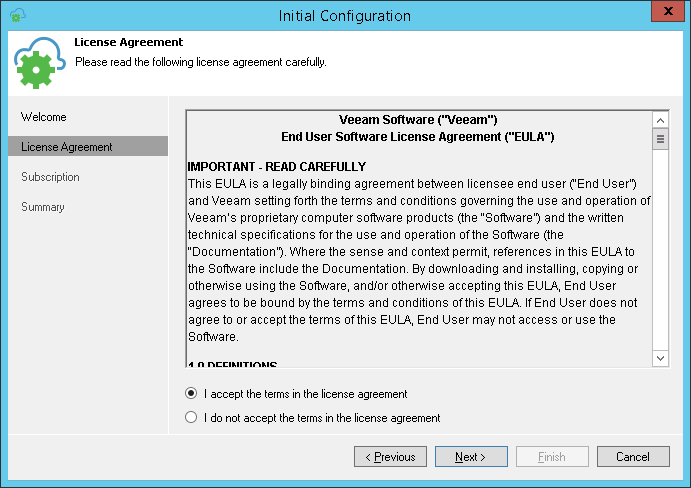Click the EULA scrollbar thumb
Image resolution: width=691 pixels, height=488 pixels.
[660, 139]
